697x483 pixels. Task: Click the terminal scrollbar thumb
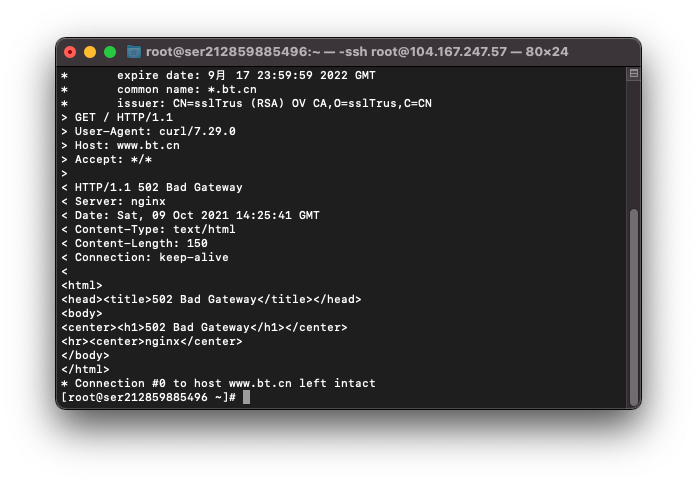point(634,307)
